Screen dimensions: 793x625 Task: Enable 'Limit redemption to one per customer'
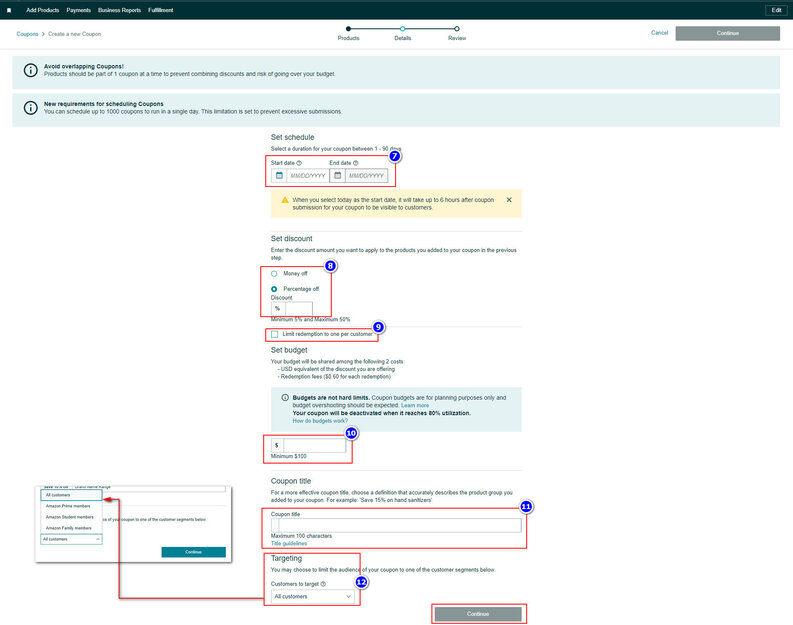275,334
